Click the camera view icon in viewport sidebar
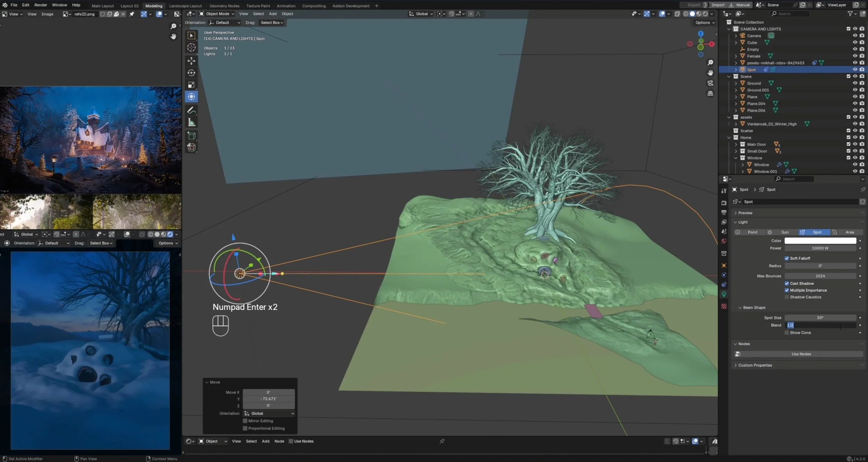This screenshot has height=462, width=868. click(710, 83)
